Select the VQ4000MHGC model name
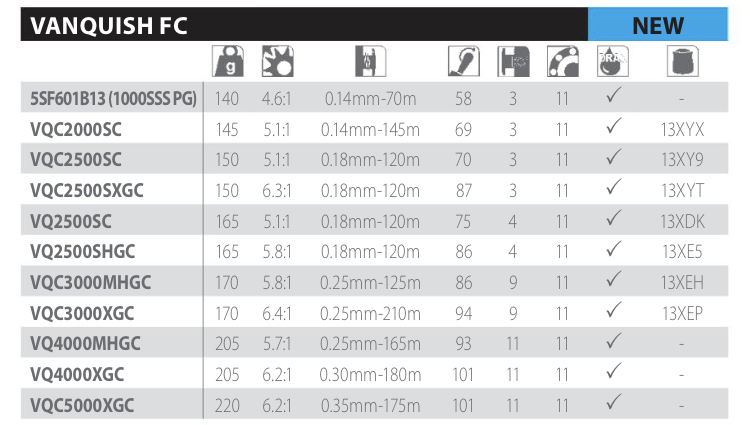 (85, 344)
